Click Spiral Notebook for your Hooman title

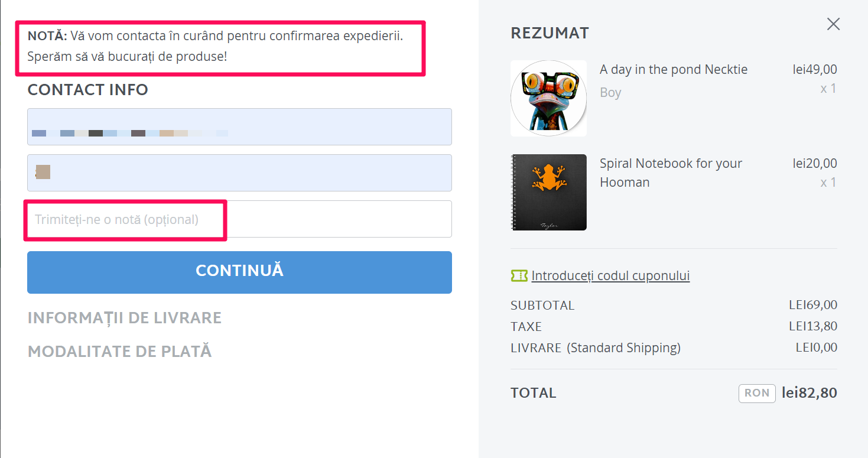[671, 173]
